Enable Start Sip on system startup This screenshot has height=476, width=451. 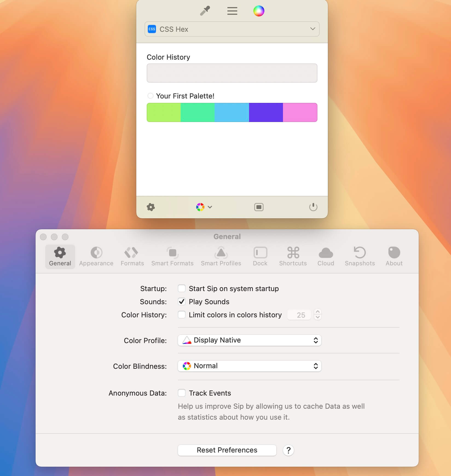[182, 288]
